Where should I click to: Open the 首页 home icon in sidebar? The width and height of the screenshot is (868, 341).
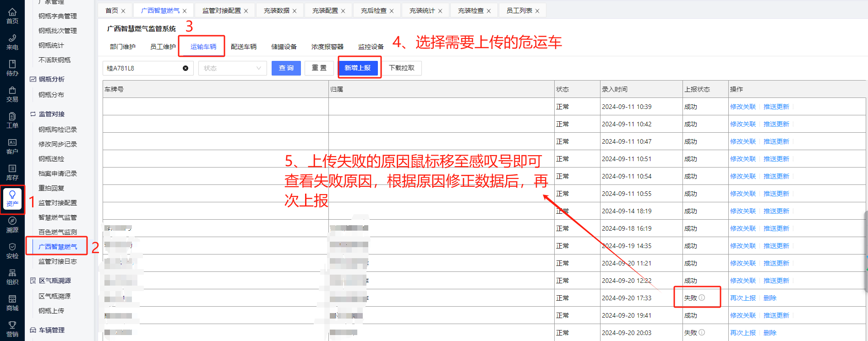12,15
